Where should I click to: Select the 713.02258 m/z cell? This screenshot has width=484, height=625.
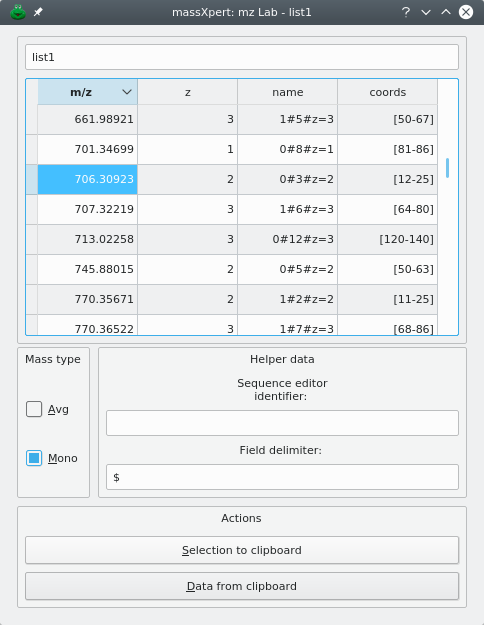88,239
